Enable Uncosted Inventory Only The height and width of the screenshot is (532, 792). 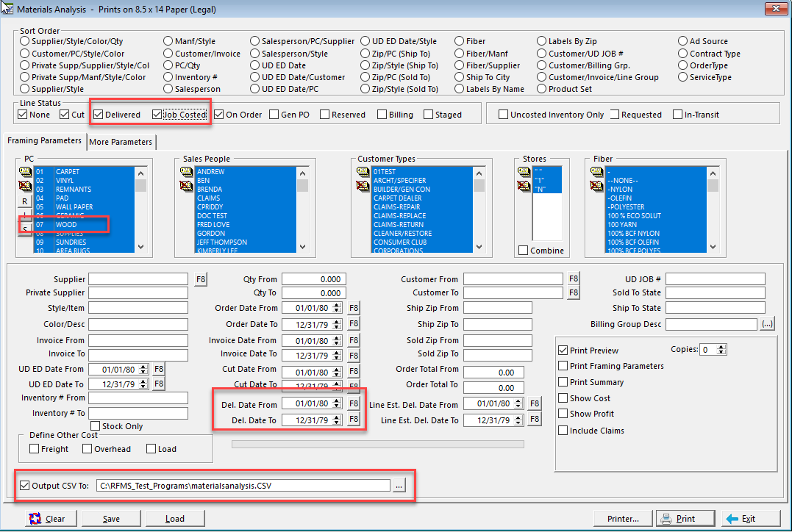(x=551, y=115)
